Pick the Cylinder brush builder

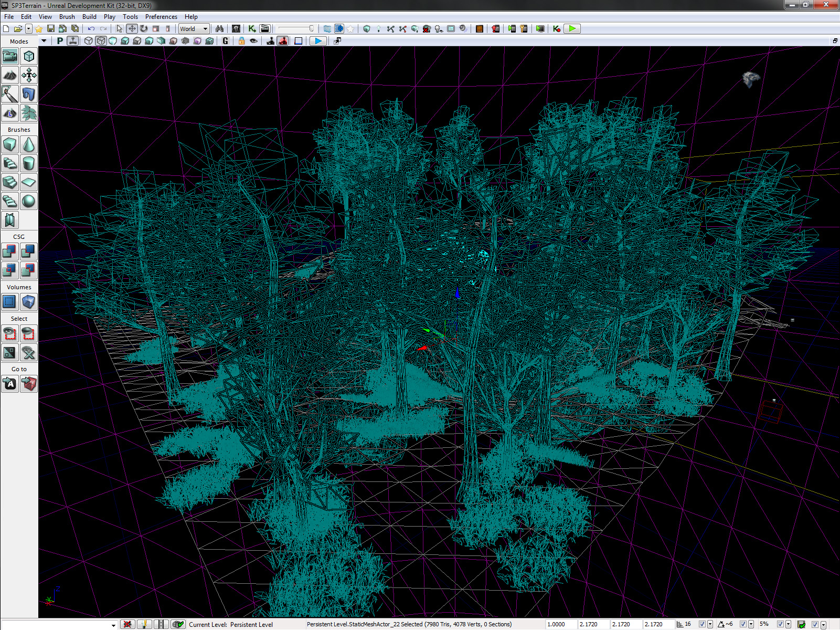pyautogui.click(x=29, y=163)
